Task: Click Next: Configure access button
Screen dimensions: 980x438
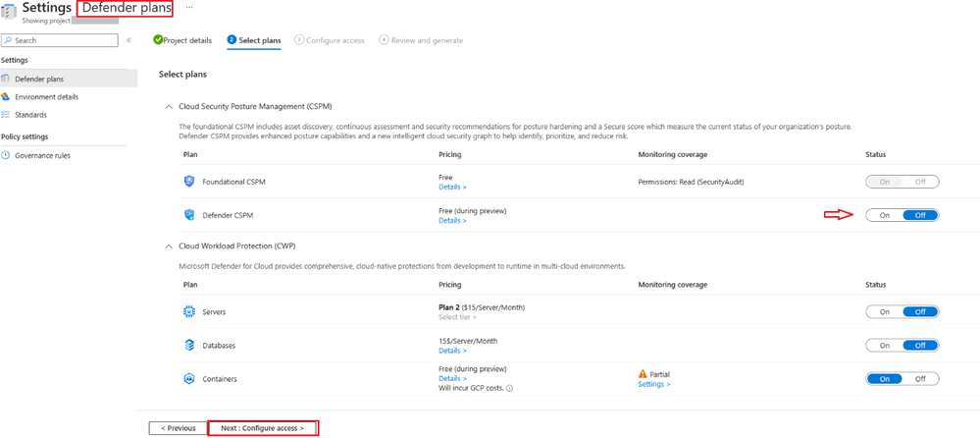Action: pos(263,428)
